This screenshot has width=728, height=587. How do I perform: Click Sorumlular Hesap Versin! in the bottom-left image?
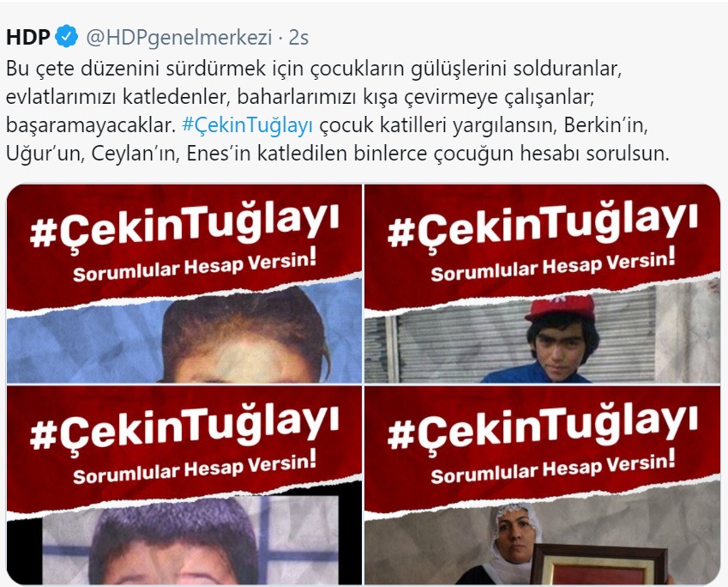tap(195, 469)
